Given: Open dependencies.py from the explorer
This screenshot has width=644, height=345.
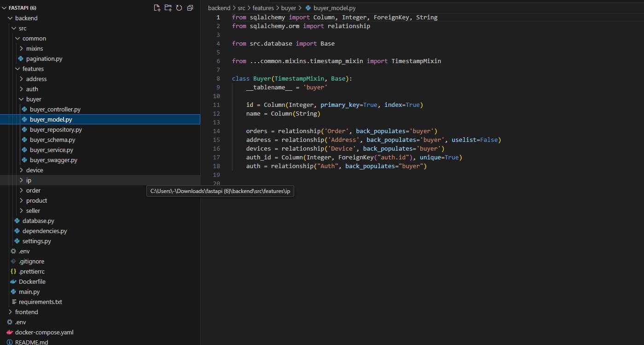Looking at the screenshot, I should click(x=45, y=231).
